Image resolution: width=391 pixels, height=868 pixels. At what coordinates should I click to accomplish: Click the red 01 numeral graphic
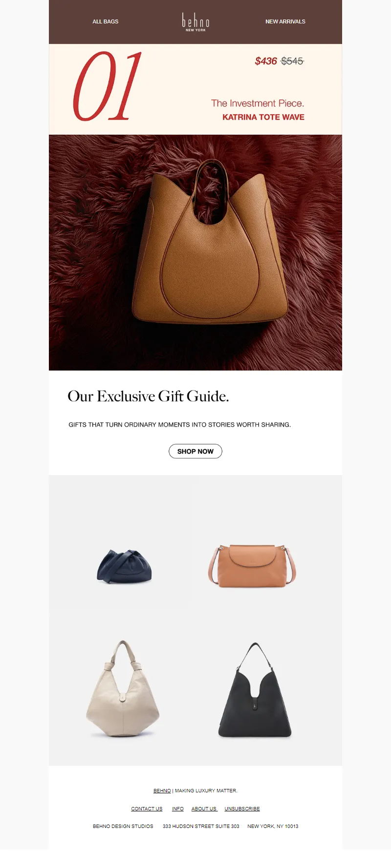pyautogui.click(x=108, y=86)
